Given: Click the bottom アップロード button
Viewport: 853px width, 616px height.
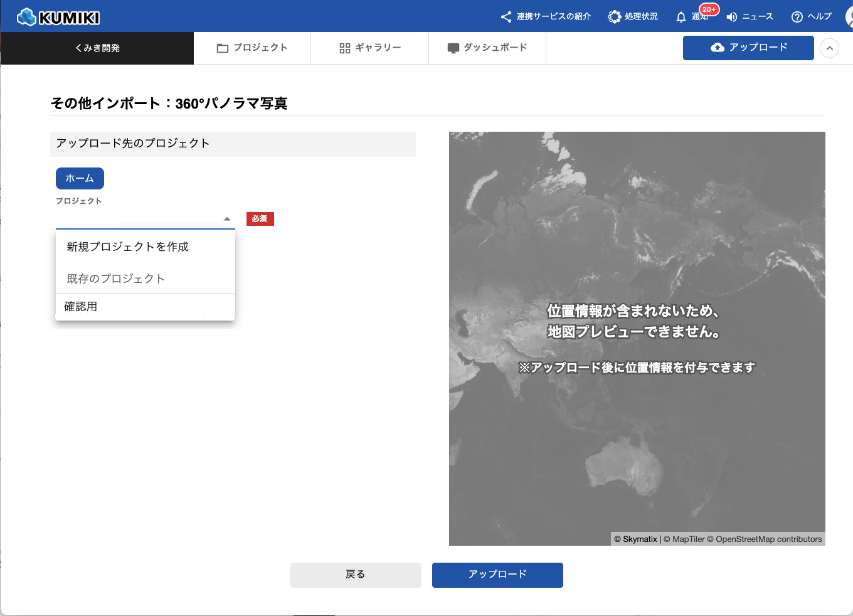Looking at the screenshot, I should pos(497,575).
